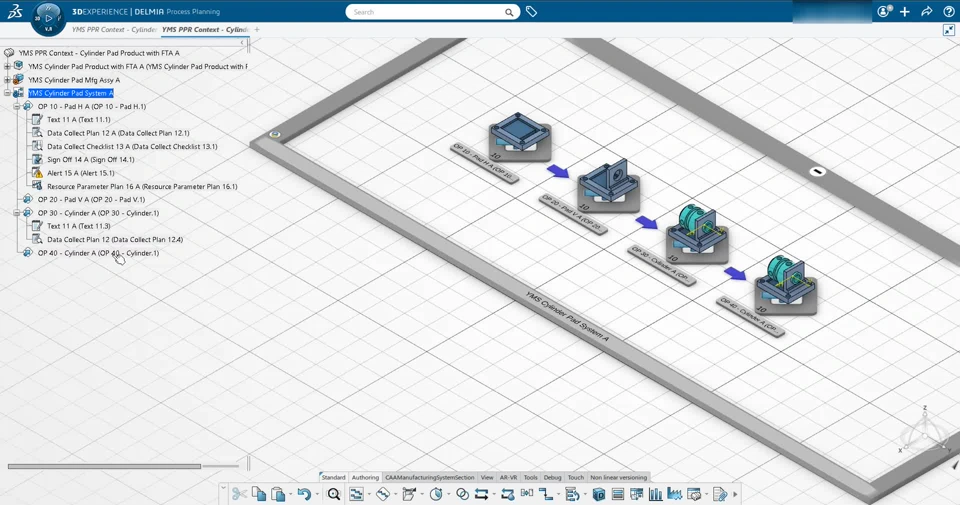This screenshot has height=505, width=960.
Task: Click the Copy icon in the toolbar
Action: (259, 494)
